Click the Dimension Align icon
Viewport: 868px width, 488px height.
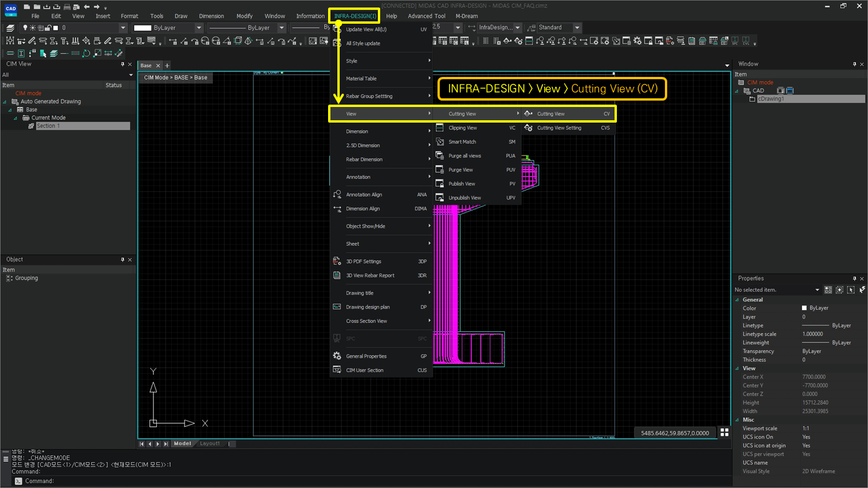pos(337,209)
